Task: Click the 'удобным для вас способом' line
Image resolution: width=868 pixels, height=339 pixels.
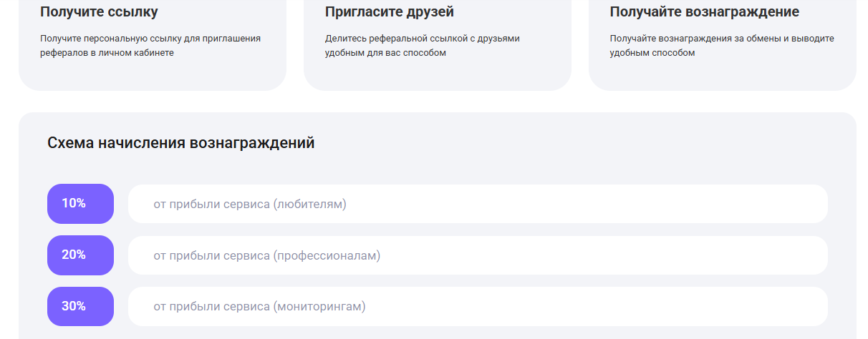Action: tap(385, 53)
